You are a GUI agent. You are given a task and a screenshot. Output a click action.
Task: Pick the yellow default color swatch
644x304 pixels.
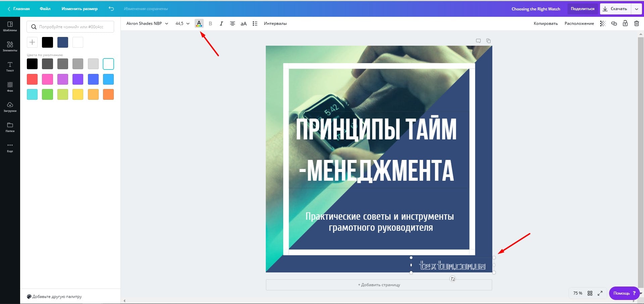pyautogui.click(x=78, y=94)
